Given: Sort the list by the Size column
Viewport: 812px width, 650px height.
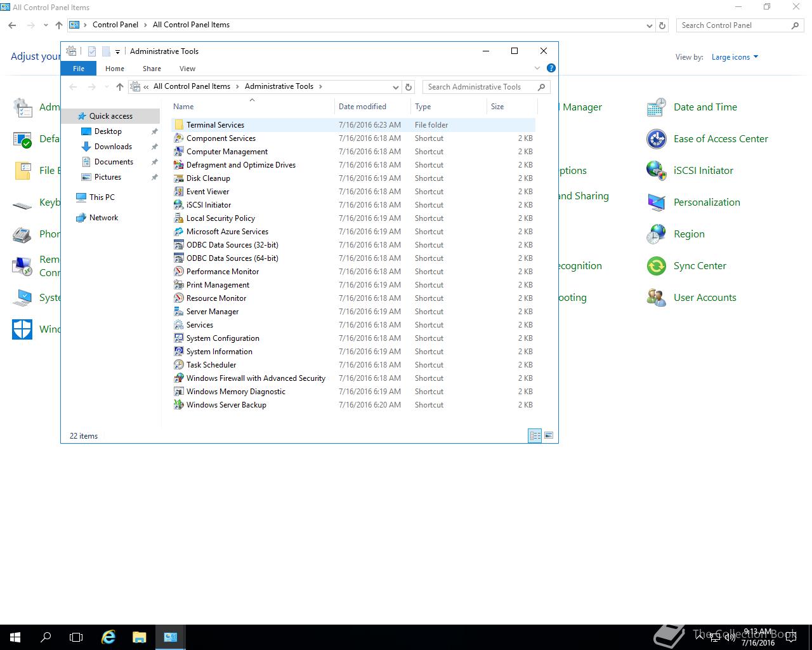Looking at the screenshot, I should pyautogui.click(x=512, y=107).
